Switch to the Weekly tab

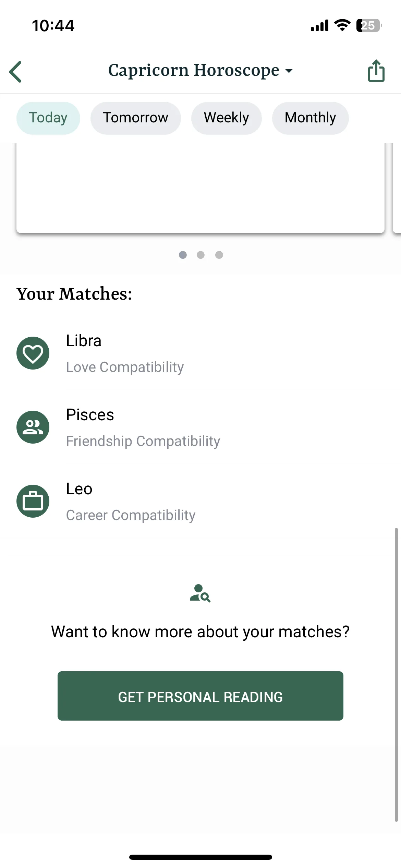coord(227,118)
